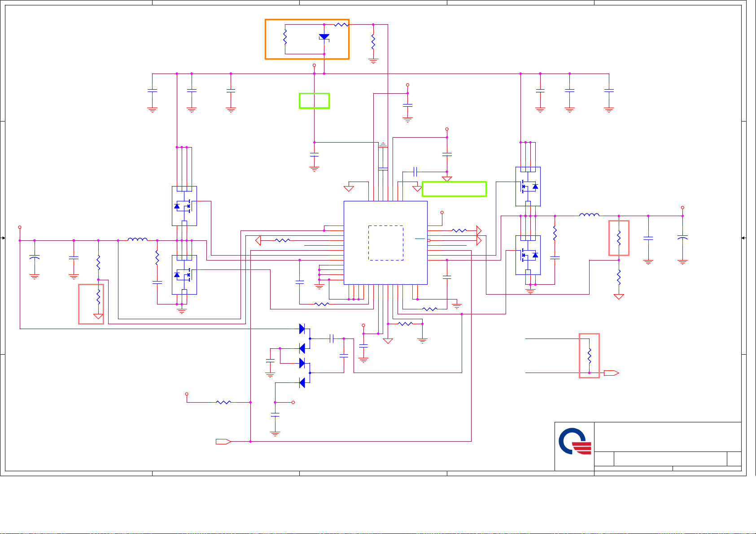Click the left-pointing triangular port left of the IC

[258, 241]
